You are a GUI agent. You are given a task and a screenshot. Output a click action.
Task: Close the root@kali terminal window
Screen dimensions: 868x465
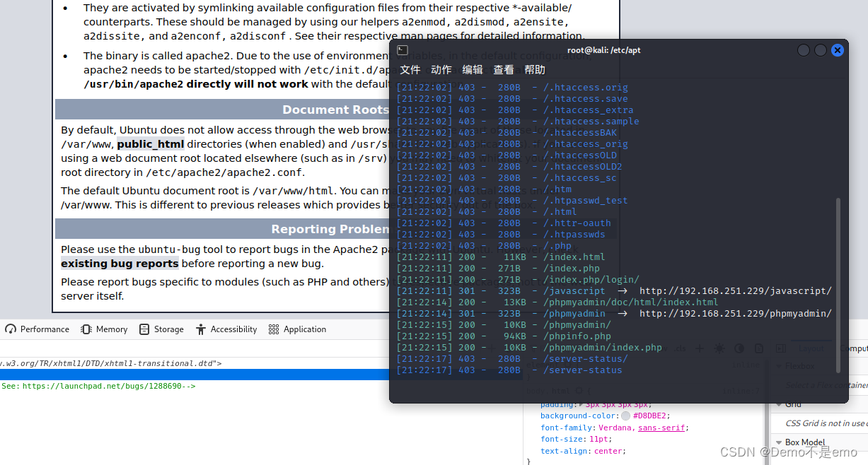[x=838, y=50]
